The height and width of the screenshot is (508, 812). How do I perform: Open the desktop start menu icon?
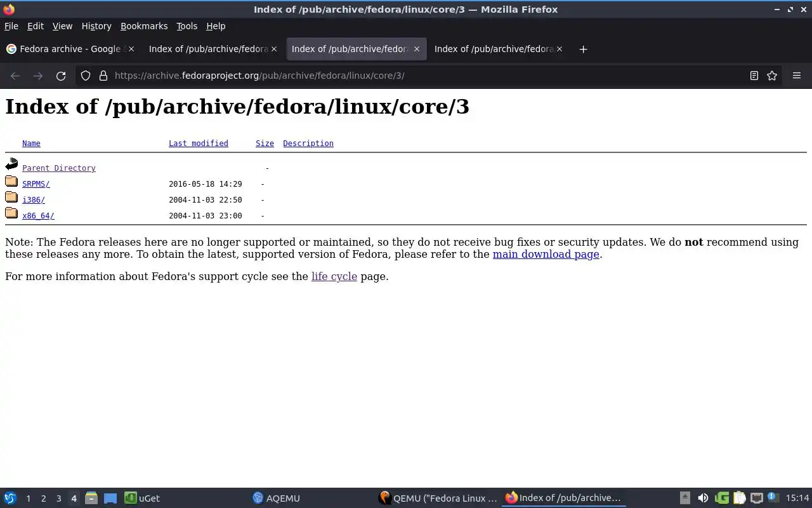coord(10,498)
